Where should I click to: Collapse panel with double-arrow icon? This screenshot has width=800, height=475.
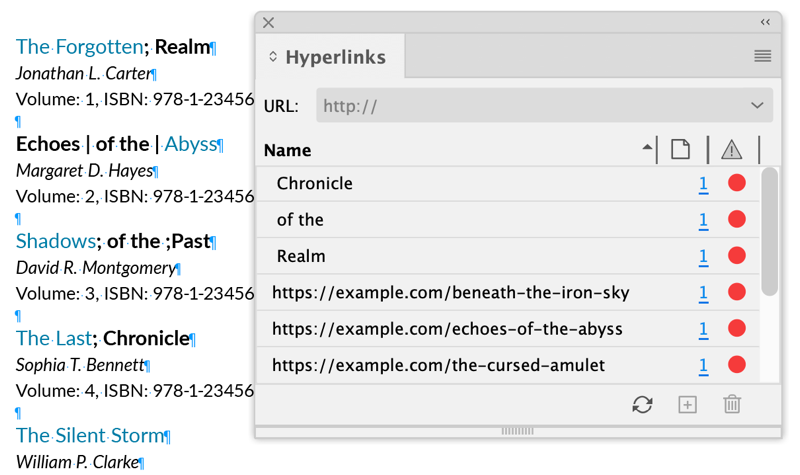765,22
